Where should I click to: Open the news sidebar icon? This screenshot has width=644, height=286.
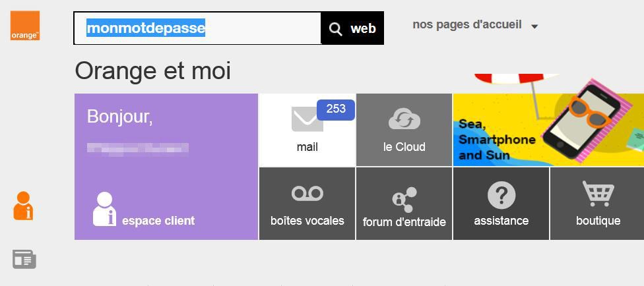pos(24,259)
